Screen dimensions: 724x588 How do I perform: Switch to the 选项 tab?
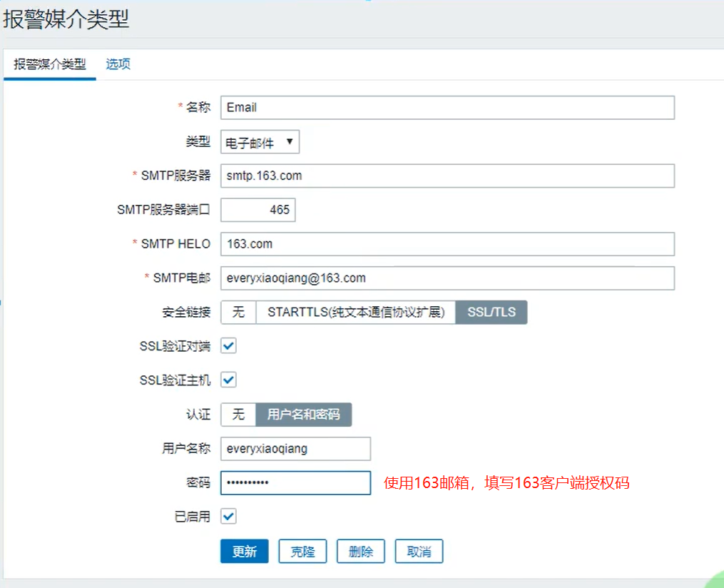click(x=118, y=64)
